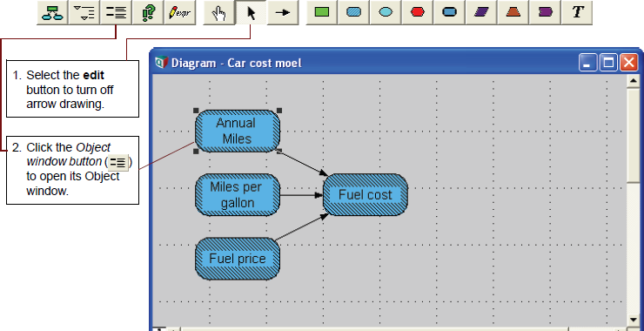Click the Outline window toolbar button

click(84, 13)
